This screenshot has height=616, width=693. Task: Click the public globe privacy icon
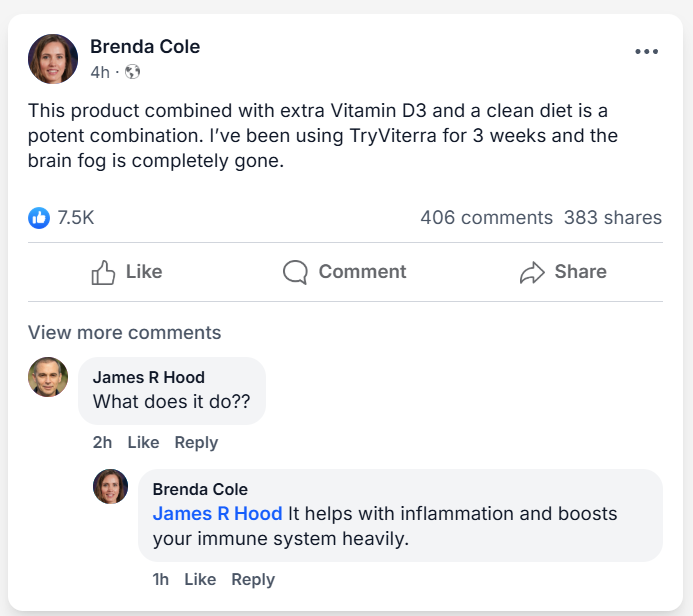(x=132, y=72)
